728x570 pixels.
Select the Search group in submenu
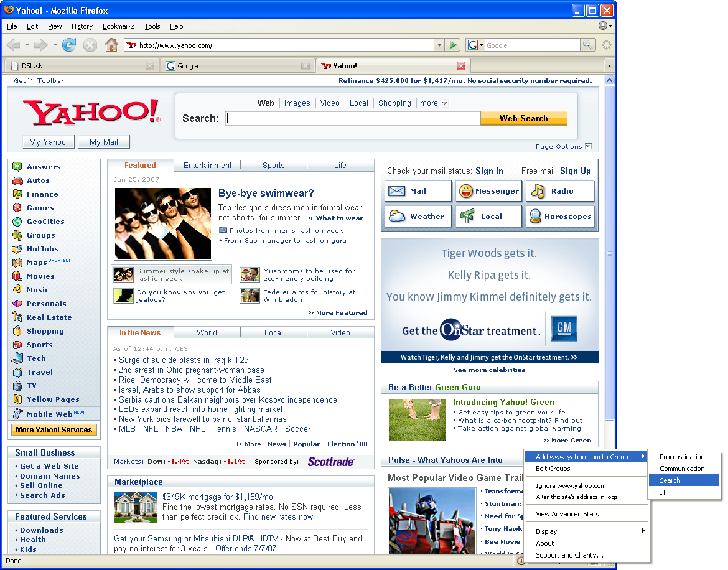coord(684,480)
